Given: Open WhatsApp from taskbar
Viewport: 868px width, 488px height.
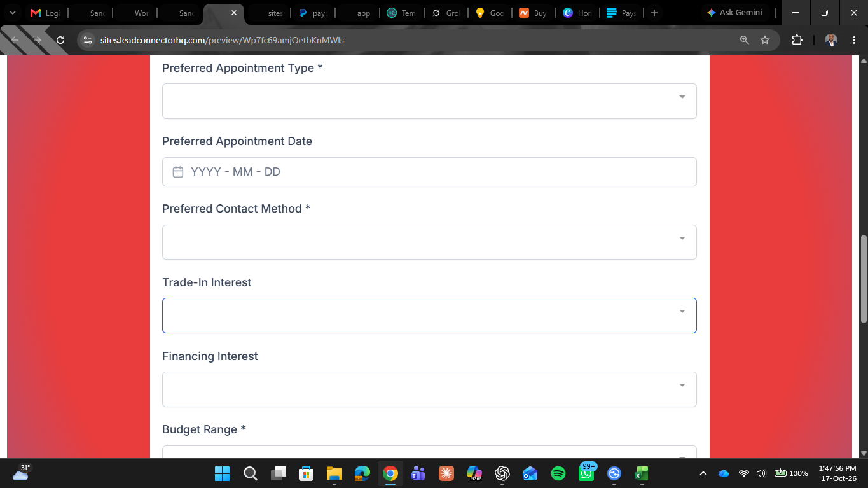Looking at the screenshot, I should (x=586, y=473).
